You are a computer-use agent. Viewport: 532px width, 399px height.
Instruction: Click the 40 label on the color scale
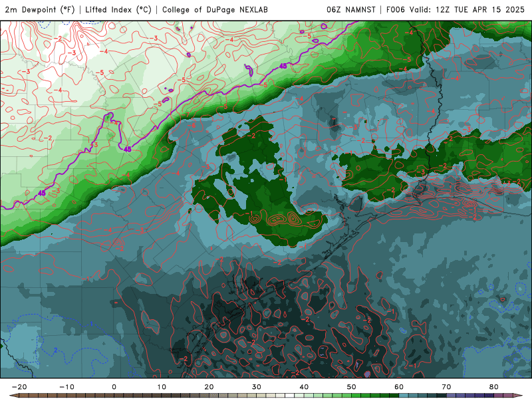pos(304,387)
